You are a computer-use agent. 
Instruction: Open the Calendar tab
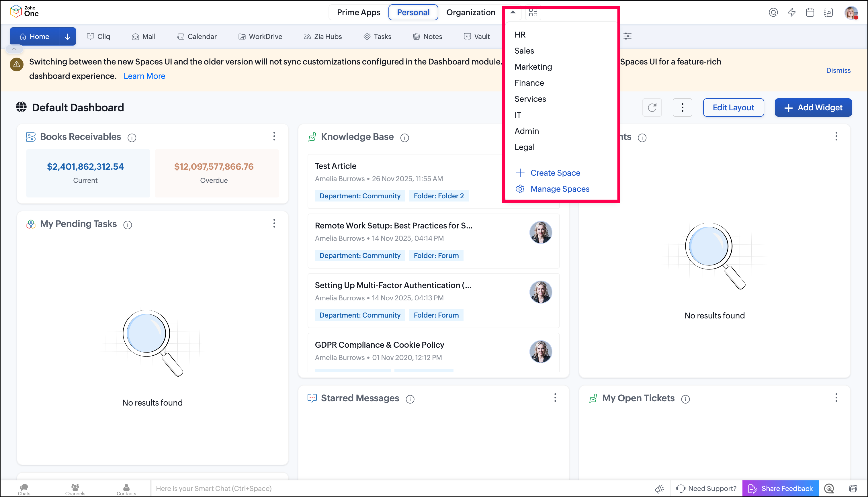tap(197, 36)
